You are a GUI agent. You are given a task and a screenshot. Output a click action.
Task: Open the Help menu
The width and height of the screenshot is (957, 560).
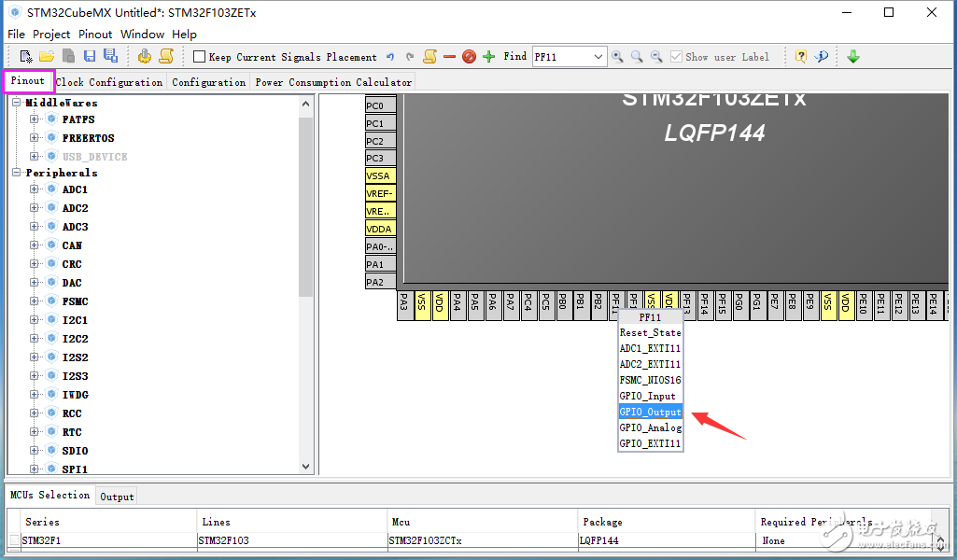(184, 35)
